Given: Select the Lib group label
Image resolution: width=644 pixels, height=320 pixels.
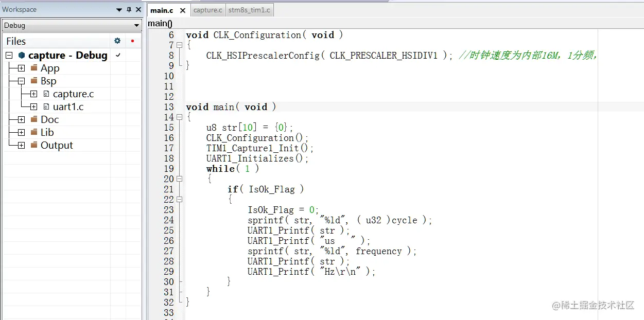Looking at the screenshot, I should pyautogui.click(x=47, y=132).
